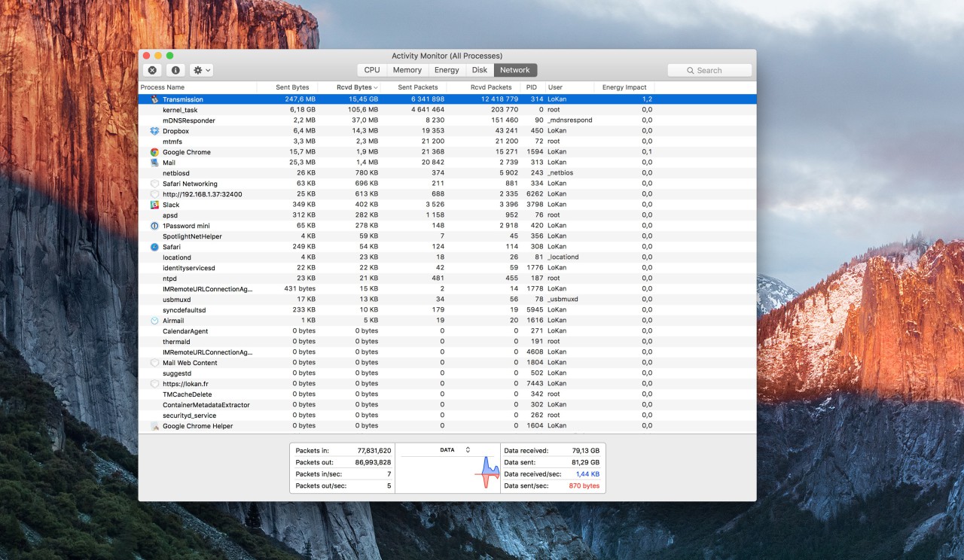Select the mtmfs process row
The height and width of the screenshot is (560, 964).
[447, 142]
